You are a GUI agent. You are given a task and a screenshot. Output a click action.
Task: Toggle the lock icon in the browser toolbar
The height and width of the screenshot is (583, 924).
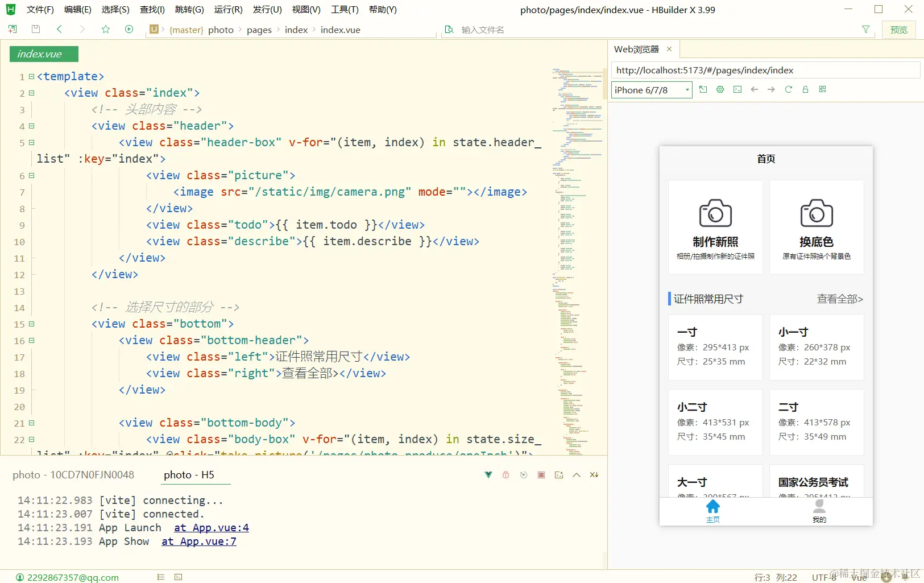coord(806,89)
